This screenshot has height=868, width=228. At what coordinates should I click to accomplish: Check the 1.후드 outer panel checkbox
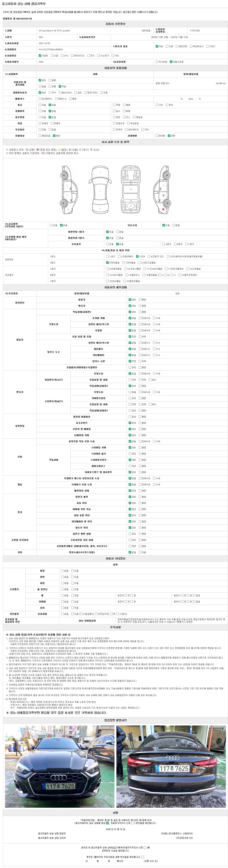point(107,256)
